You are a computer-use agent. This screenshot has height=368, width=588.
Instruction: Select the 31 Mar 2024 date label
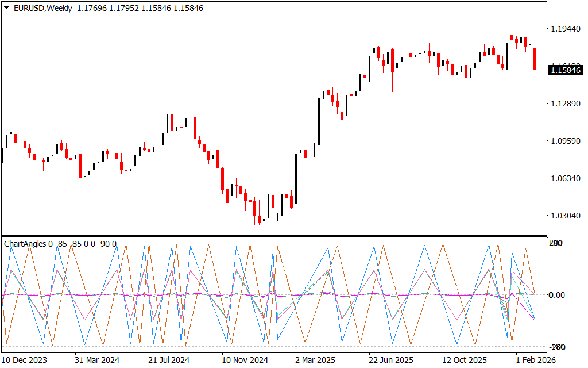point(96,360)
